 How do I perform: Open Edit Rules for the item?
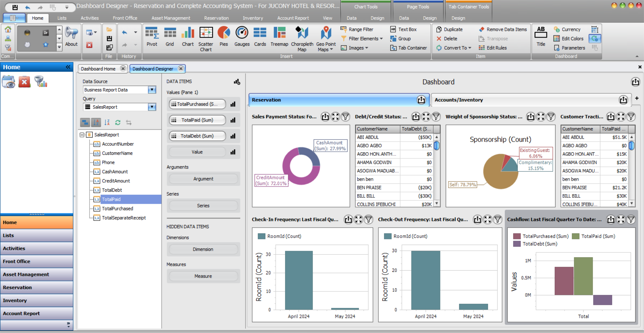(x=492, y=48)
